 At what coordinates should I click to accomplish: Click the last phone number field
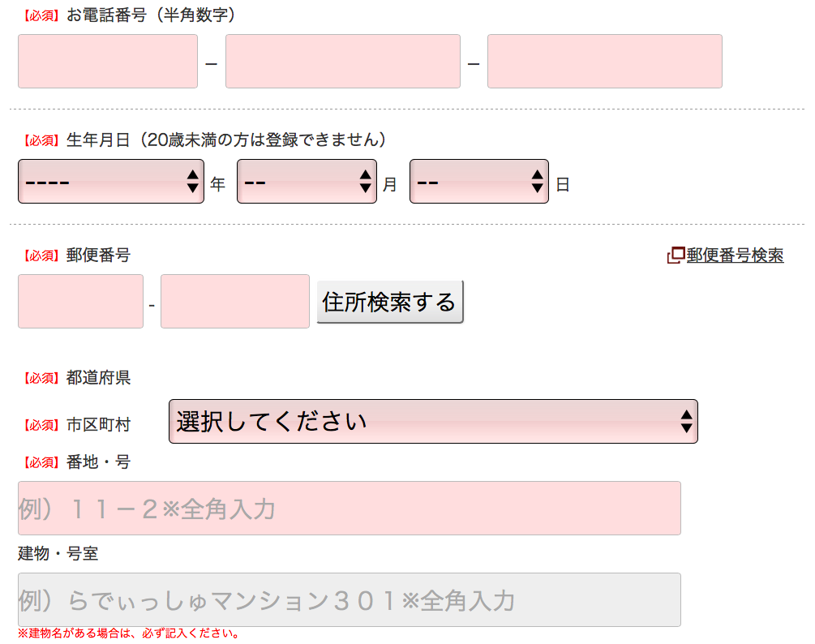click(604, 61)
